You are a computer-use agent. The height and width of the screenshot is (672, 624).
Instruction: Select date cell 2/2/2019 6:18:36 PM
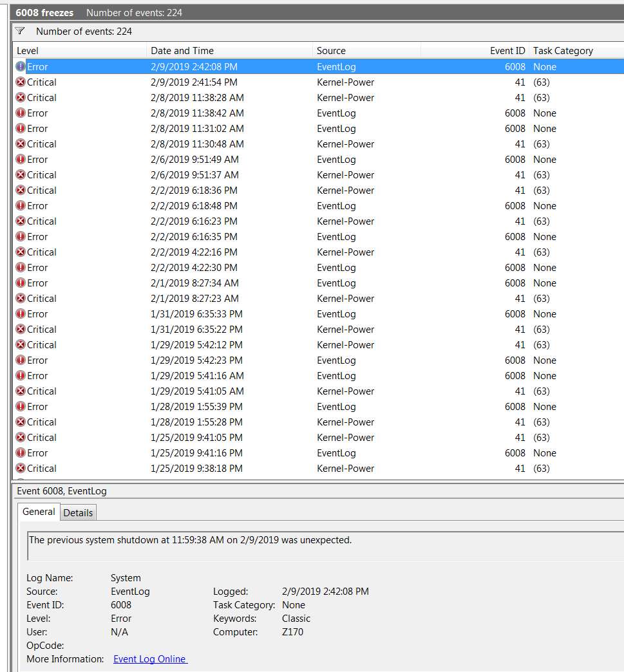(x=194, y=190)
